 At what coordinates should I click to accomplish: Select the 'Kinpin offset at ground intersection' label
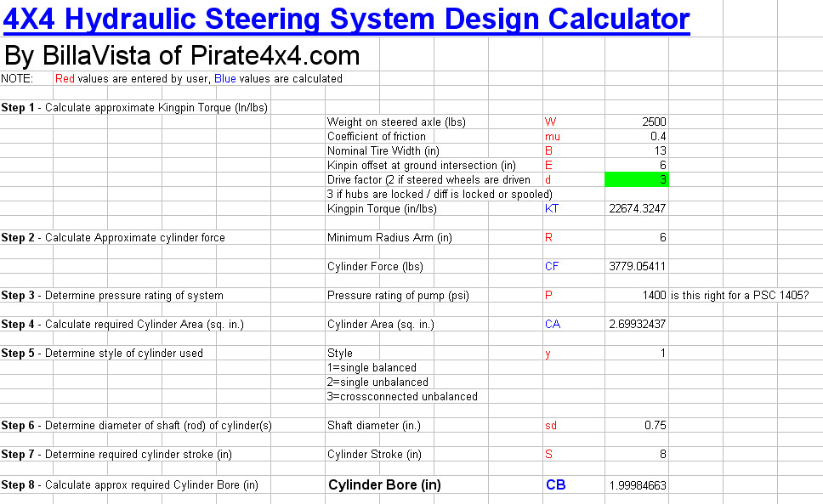pos(422,165)
